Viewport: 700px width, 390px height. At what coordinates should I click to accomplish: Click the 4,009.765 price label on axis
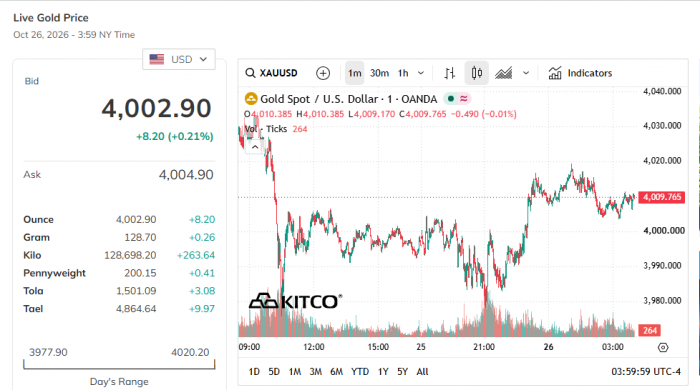pyautogui.click(x=662, y=197)
